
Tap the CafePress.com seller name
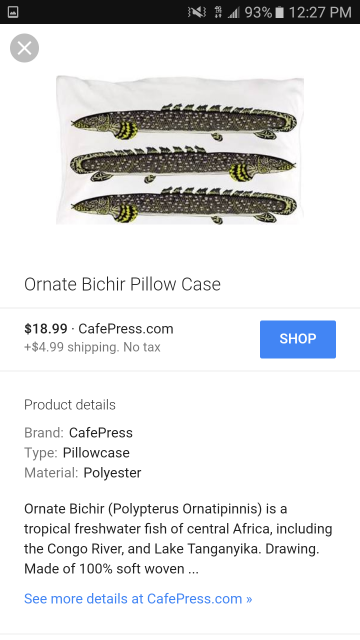pyautogui.click(x=126, y=329)
